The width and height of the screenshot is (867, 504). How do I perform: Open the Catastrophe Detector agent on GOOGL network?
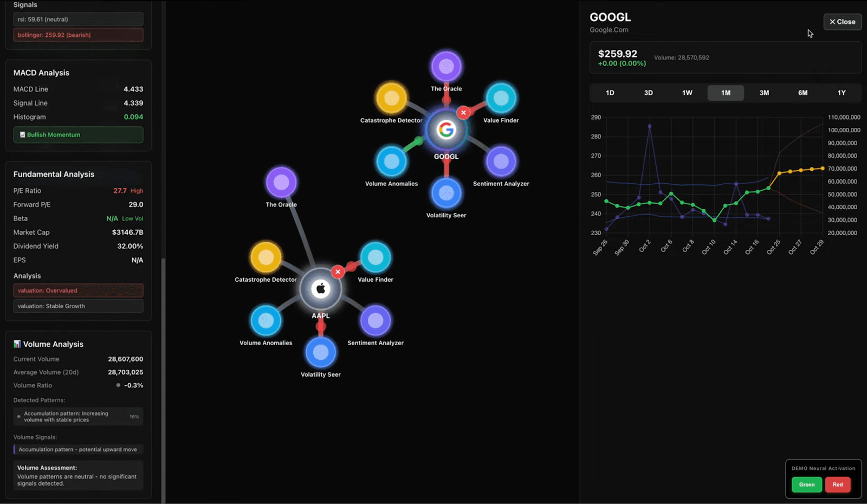tap(391, 98)
